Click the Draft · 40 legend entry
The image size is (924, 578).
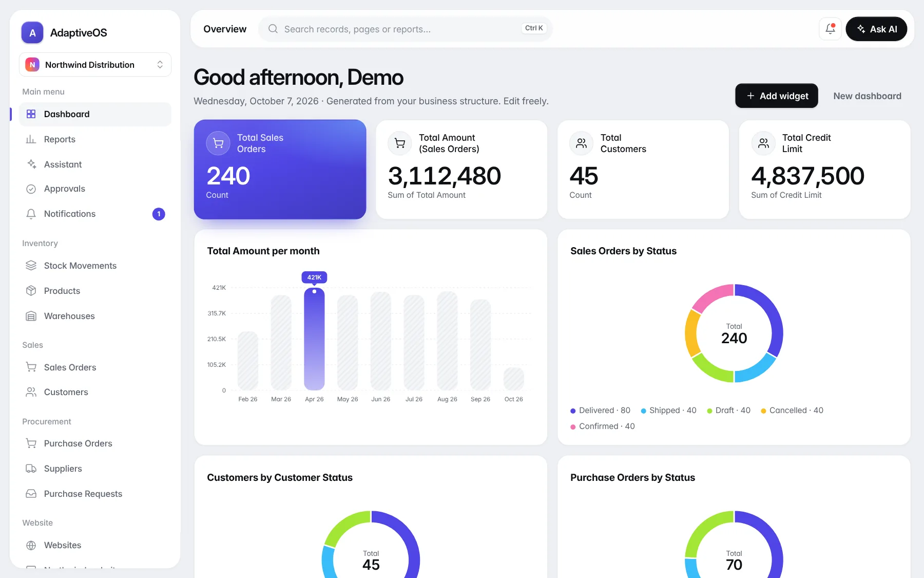[728, 411]
